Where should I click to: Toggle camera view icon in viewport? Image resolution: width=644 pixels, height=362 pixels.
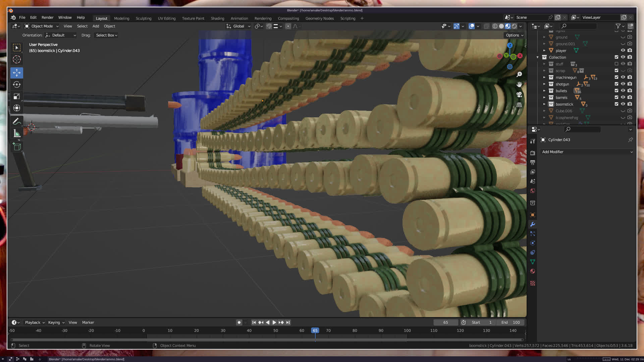519,95
